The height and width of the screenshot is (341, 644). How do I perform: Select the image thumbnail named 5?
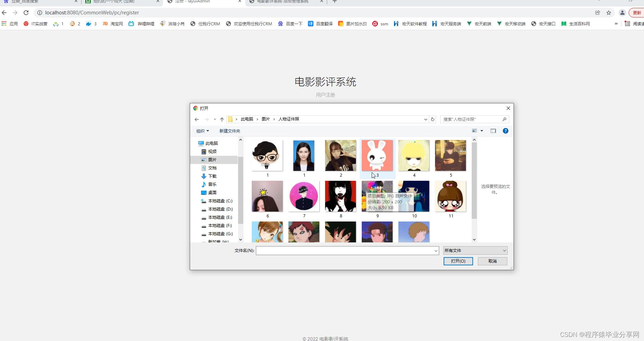click(x=450, y=155)
